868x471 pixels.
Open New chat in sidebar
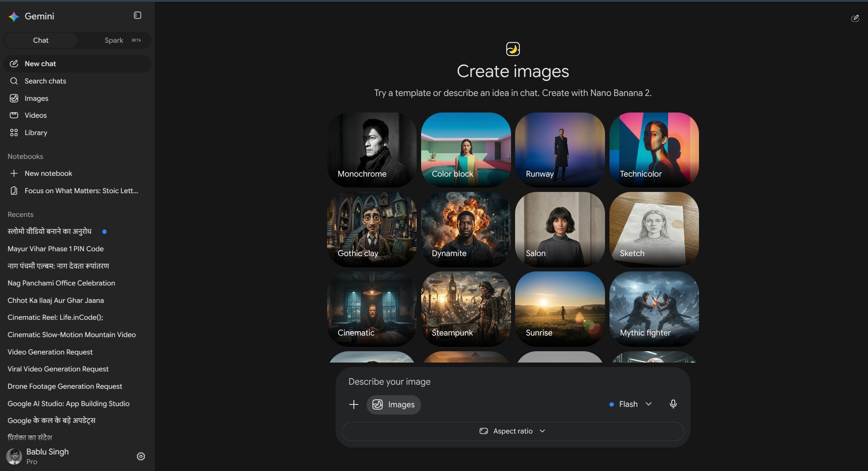pos(77,64)
